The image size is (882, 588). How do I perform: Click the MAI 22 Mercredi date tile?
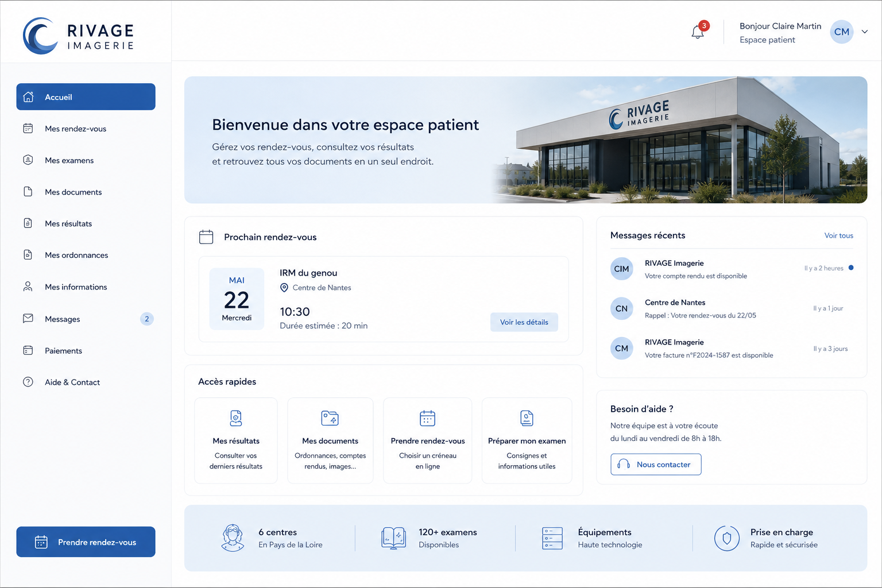[x=237, y=299]
